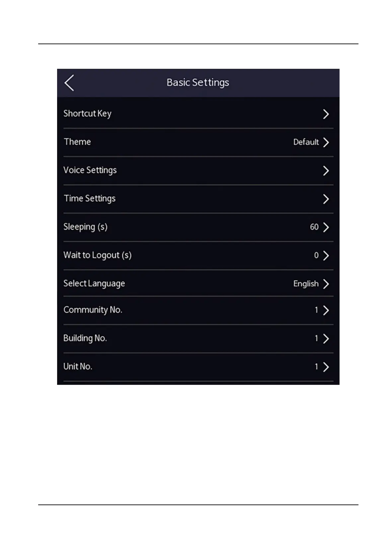Tap the Unit No. chevron arrow
Screen dimensions: 392x560
coord(326,367)
